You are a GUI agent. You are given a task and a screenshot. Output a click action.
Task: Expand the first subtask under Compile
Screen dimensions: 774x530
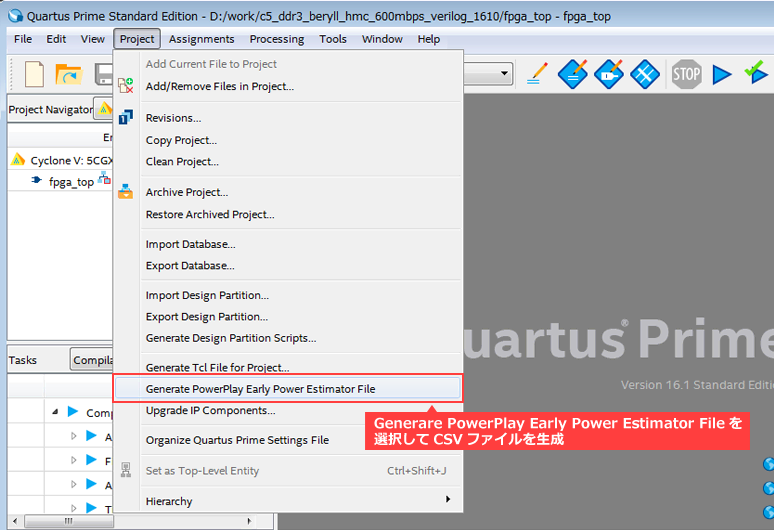(x=74, y=436)
